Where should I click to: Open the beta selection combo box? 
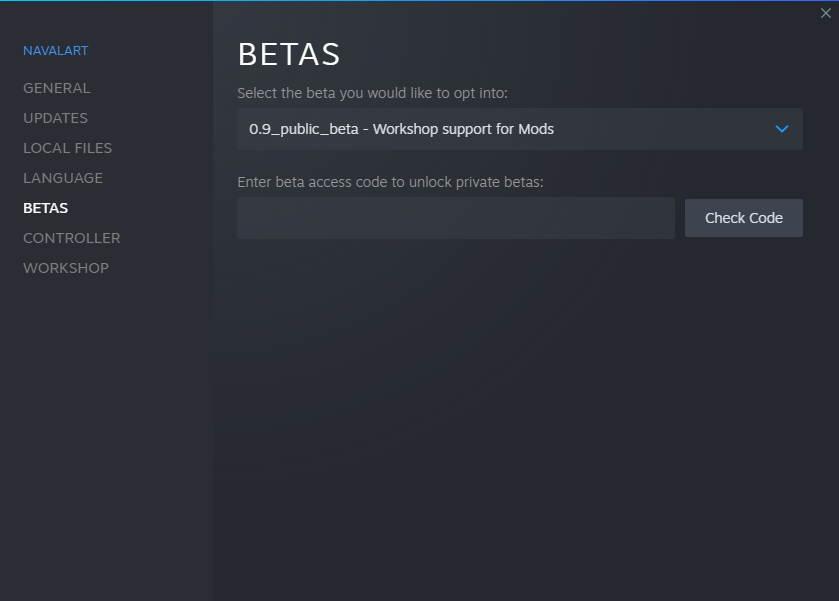tap(519, 129)
